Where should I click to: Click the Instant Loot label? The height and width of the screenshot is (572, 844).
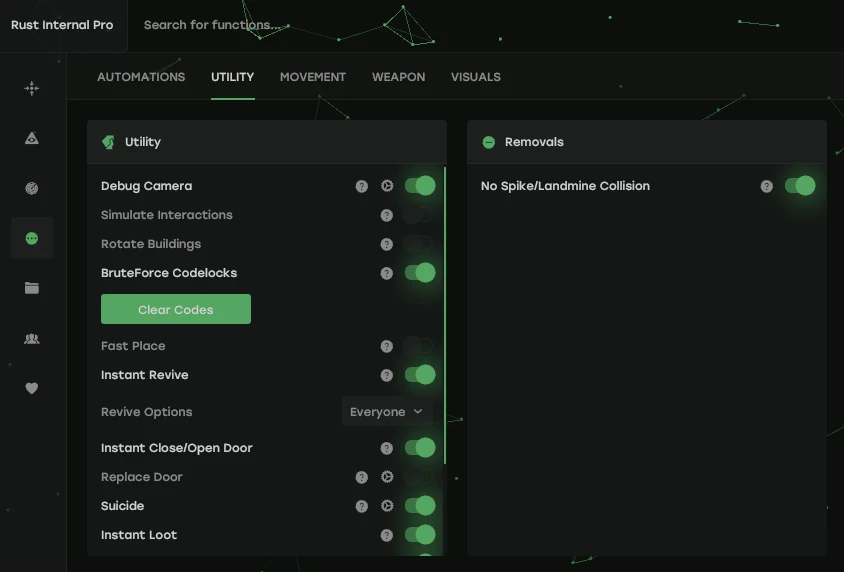(139, 535)
